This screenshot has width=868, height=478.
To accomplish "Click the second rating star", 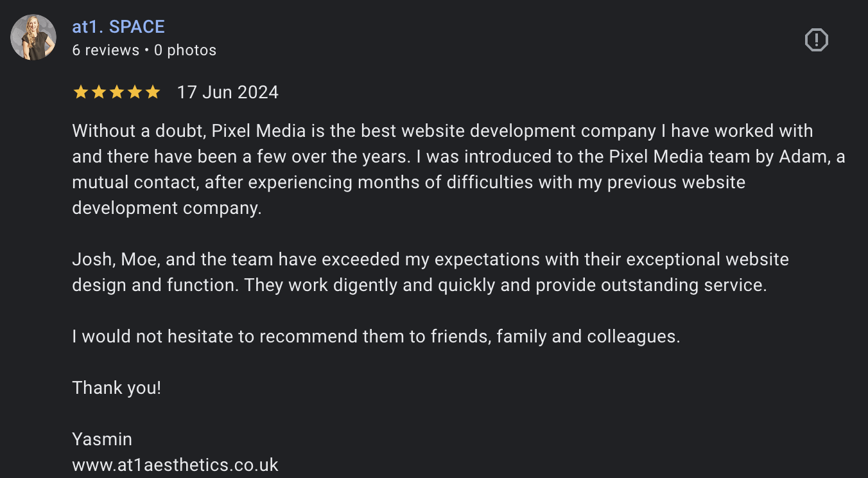I will [98, 93].
